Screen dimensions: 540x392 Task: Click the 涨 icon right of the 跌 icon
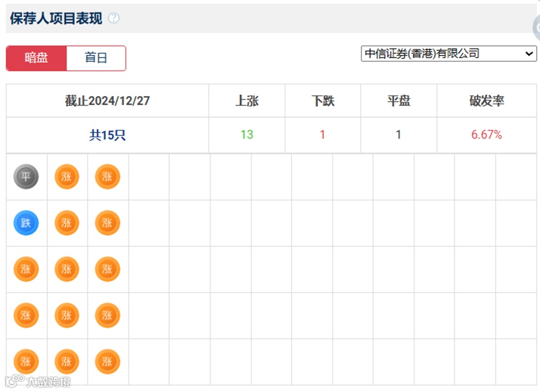pos(67,223)
